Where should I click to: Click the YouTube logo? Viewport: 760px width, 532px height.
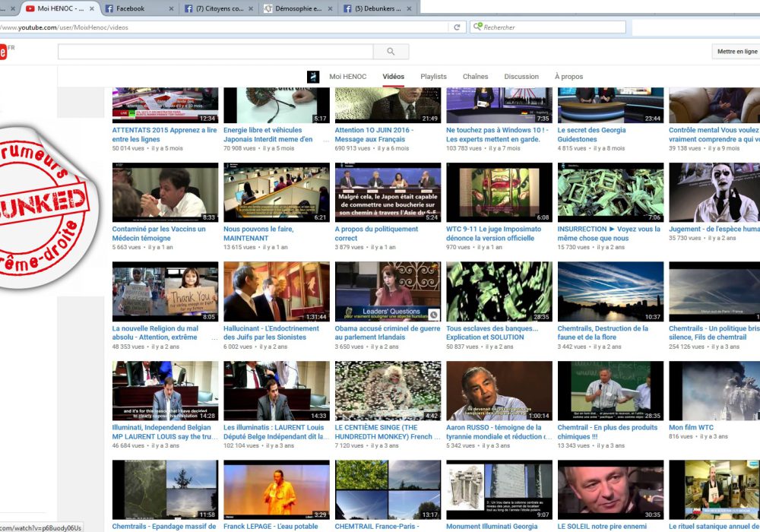pos(3,52)
